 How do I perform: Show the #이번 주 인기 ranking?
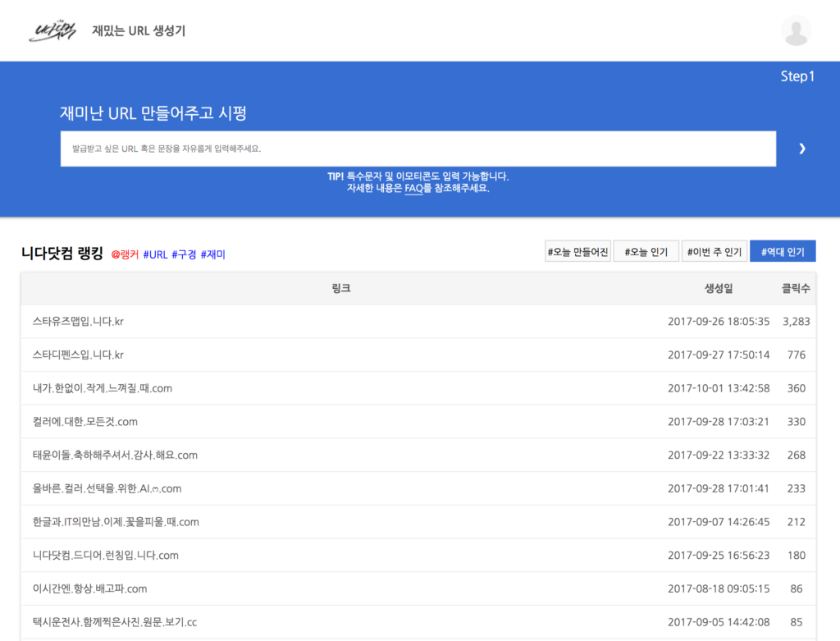[714, 252]
